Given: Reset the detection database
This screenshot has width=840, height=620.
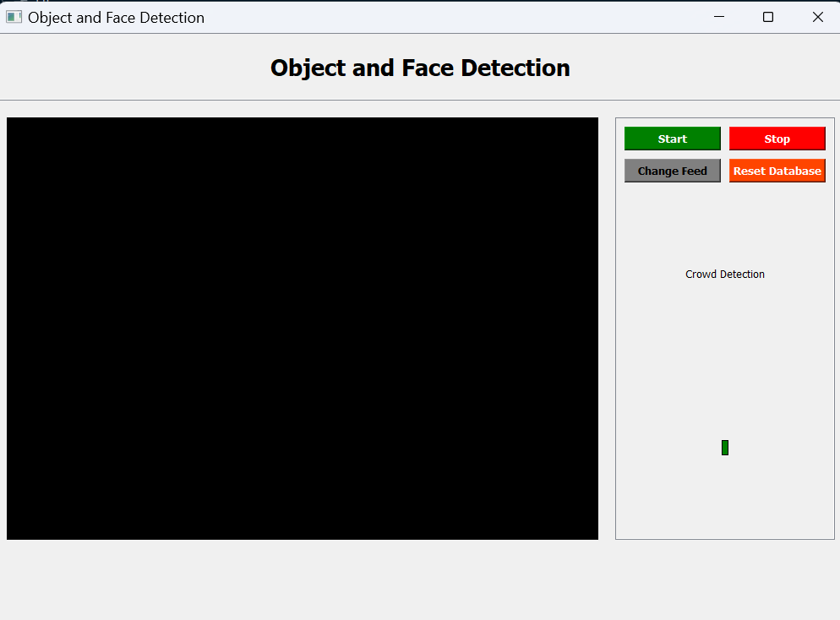Looking at the screenshot, I should pyautogui.click(x=777, y=170).
